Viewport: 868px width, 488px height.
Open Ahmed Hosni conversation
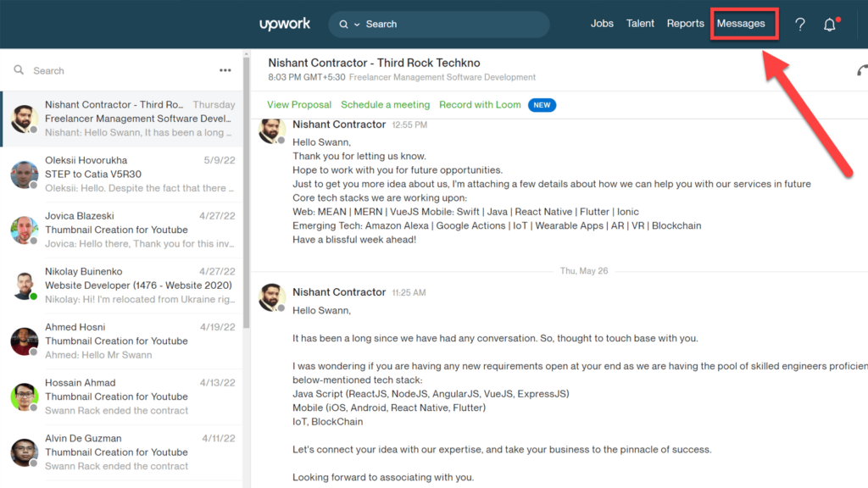[x=122, y=341]
